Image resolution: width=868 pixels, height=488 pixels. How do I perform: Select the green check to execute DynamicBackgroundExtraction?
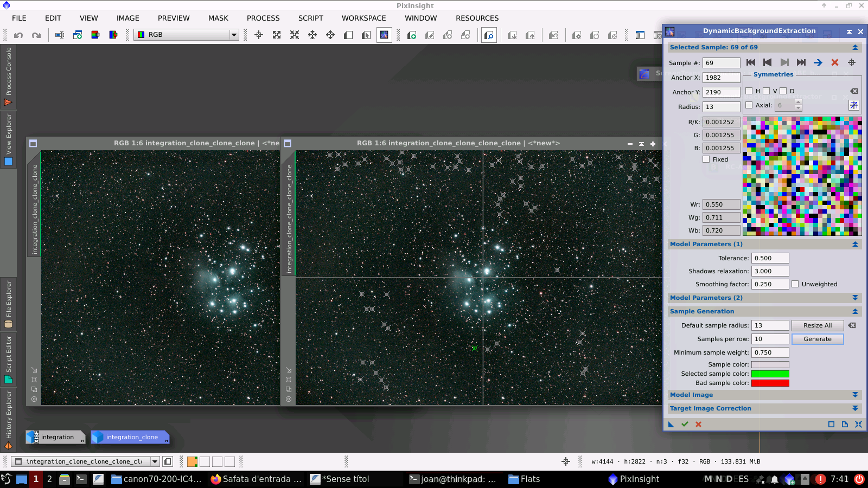pyautogui.click(x=685, y=425)
